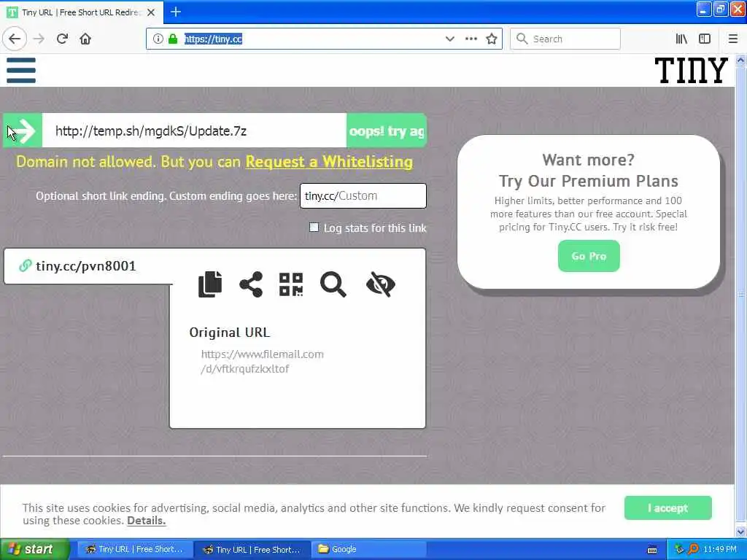Click the Go Pro button
The image size is (747, 560).
(x=589, y=256)
